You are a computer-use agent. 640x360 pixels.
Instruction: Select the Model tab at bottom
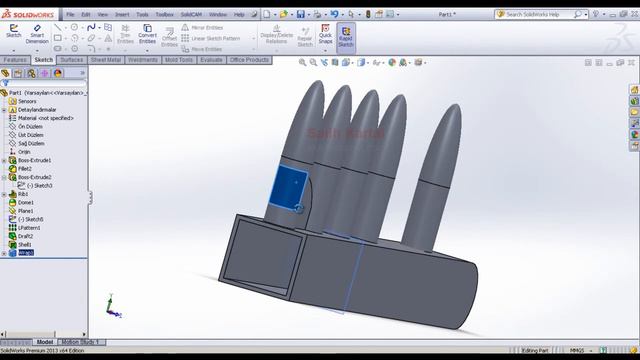click(x=45, y=342)
